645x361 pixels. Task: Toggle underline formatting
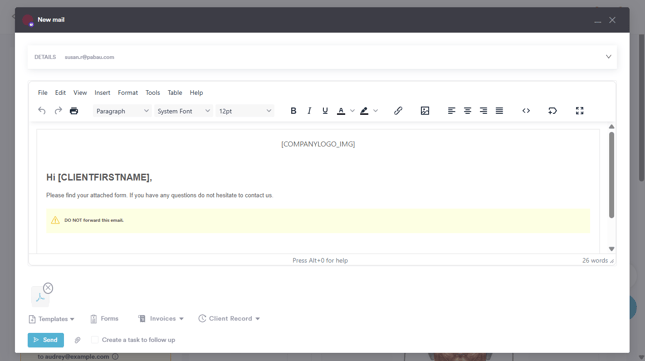coord(325,111)
